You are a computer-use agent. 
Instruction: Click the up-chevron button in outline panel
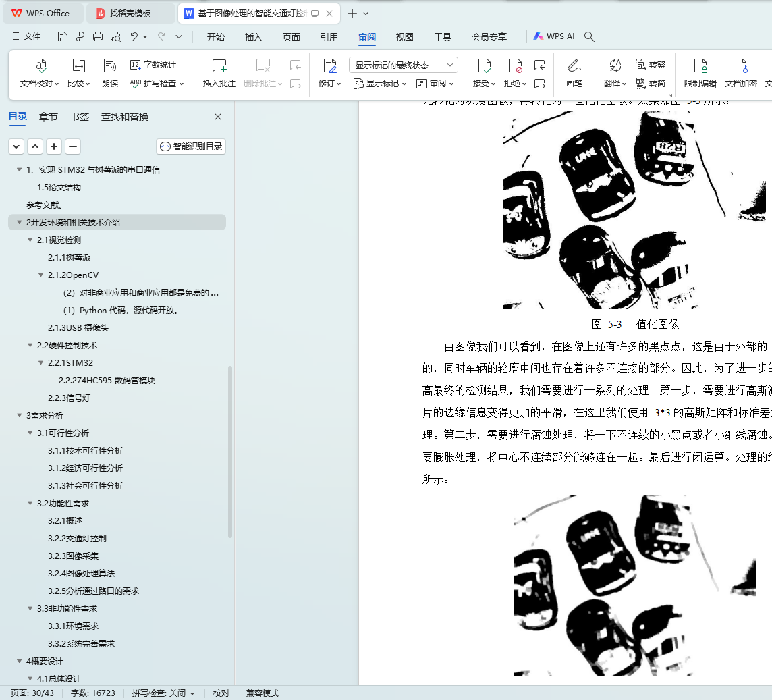pos(35,146)
